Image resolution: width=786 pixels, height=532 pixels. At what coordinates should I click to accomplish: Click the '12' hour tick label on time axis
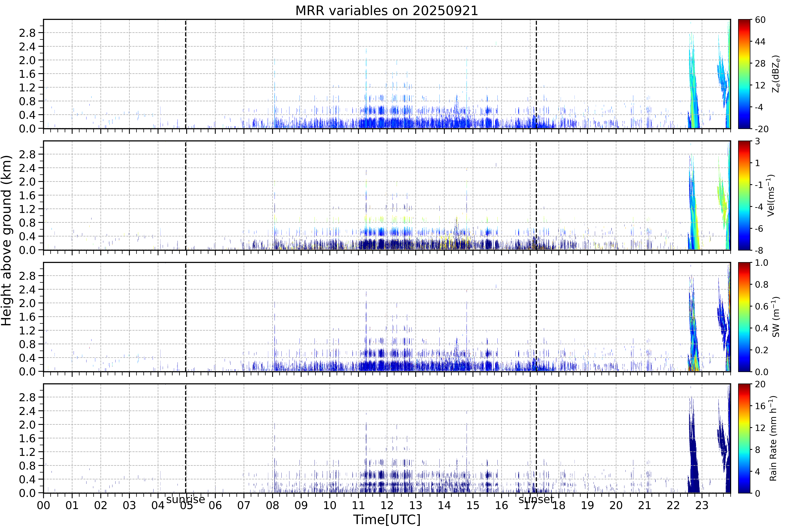tap(387, 505)
